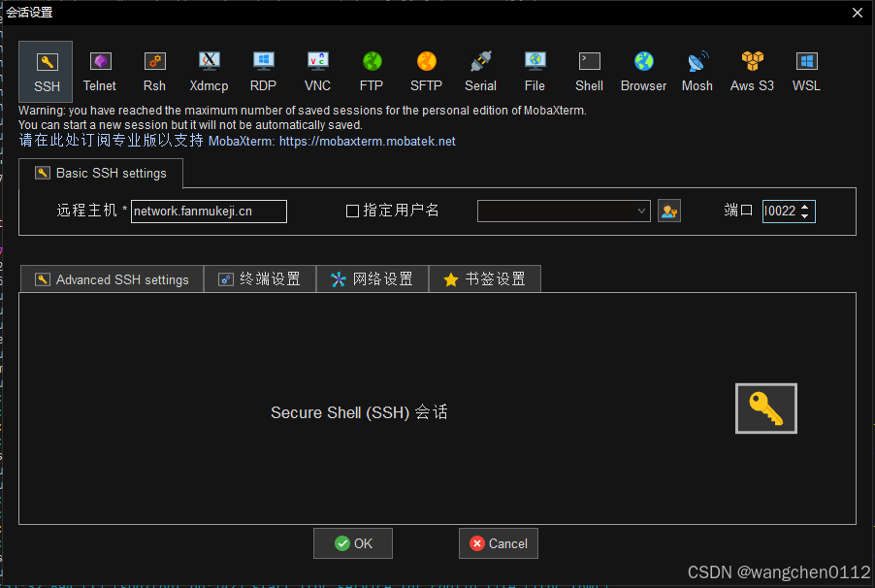
Task: Switch to Advanced SSH settings tab
Action: [x=113, y=279]
